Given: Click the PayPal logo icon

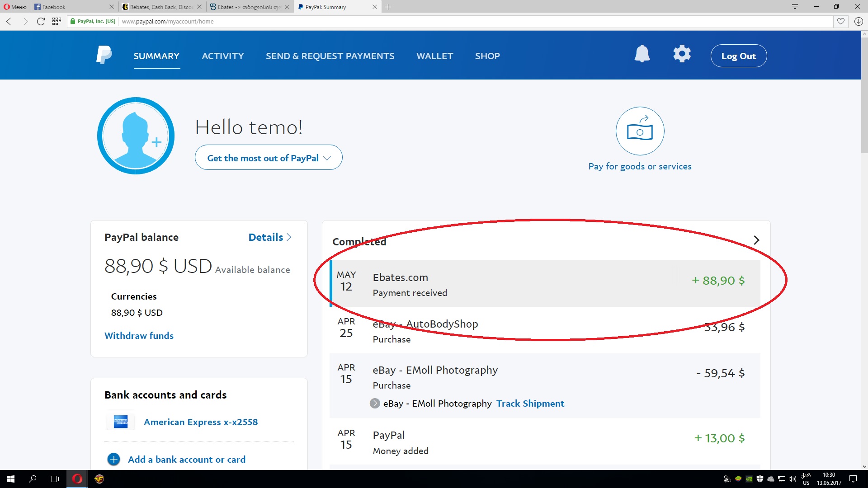Looking at the screenshot, I should click(x=104, y=55).
